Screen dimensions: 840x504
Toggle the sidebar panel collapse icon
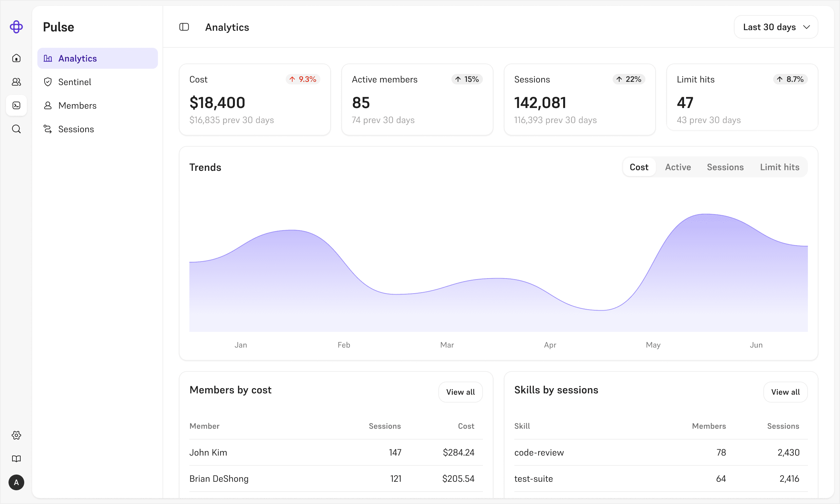(x=184, y=27)
